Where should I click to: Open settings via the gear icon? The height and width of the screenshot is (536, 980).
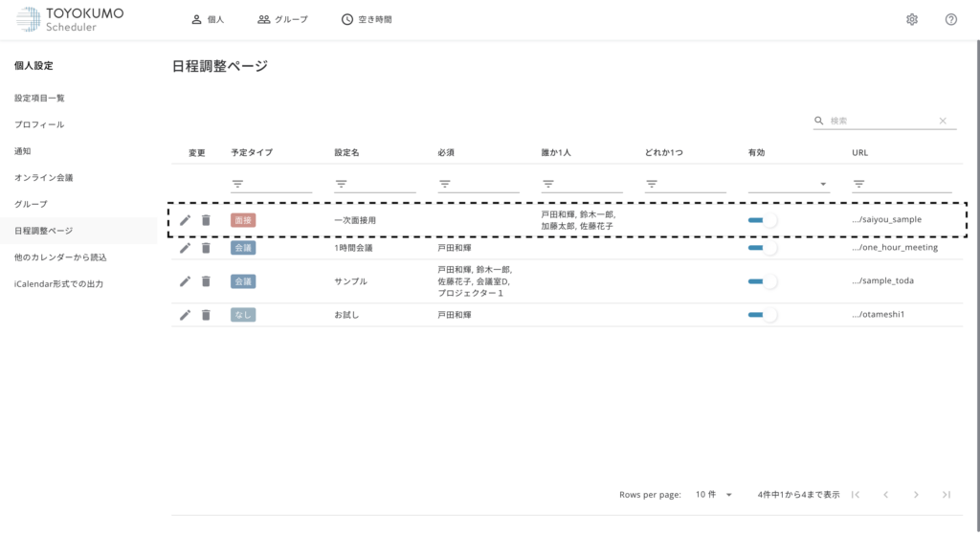coord(912,19)
